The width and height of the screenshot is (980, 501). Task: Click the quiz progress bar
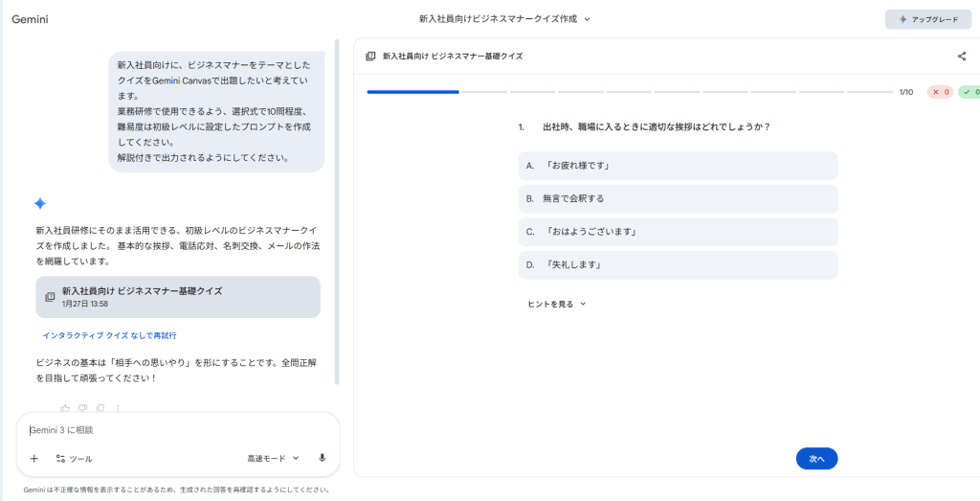click(x=629, y=92)
